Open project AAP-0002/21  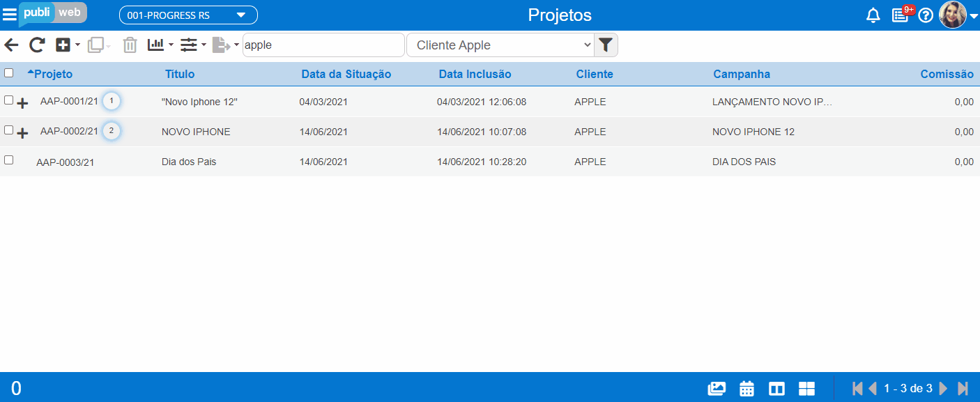69,132
